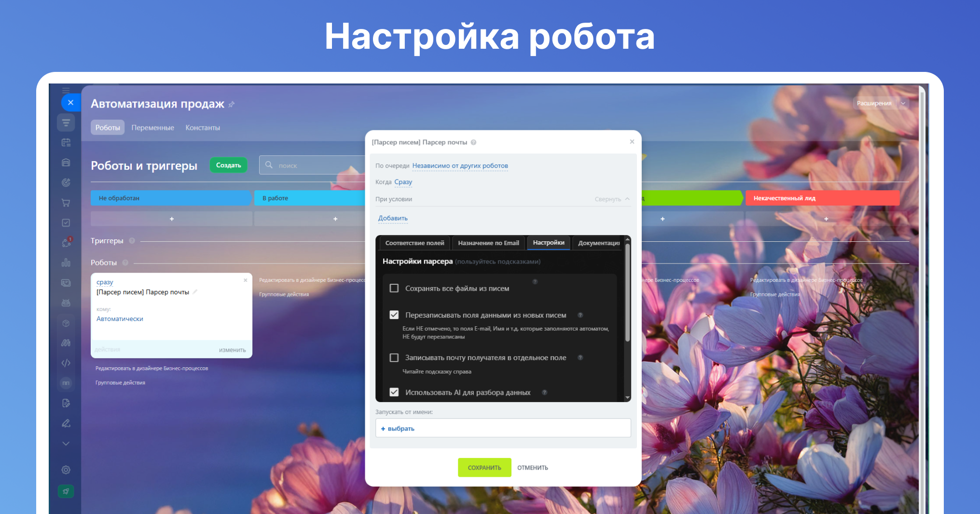Click Добавить link to add condition
The width and height of the screenshot is (980, 514).
[393, 218]
